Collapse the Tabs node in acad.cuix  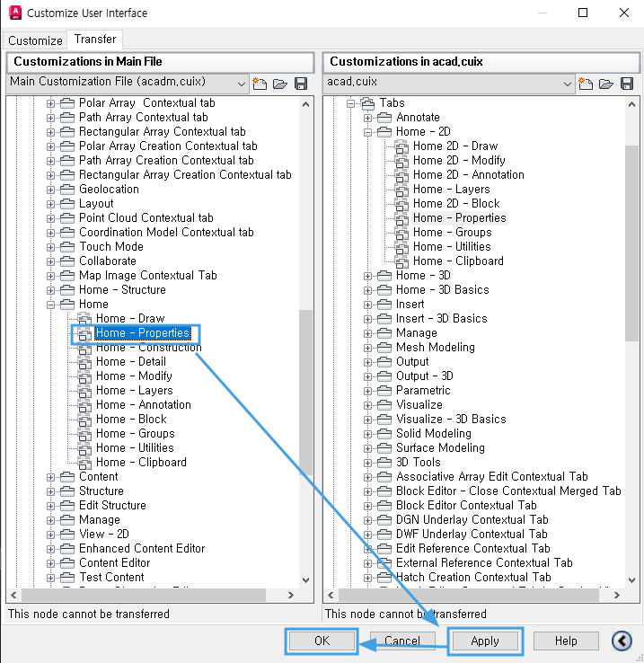(350, 103)
